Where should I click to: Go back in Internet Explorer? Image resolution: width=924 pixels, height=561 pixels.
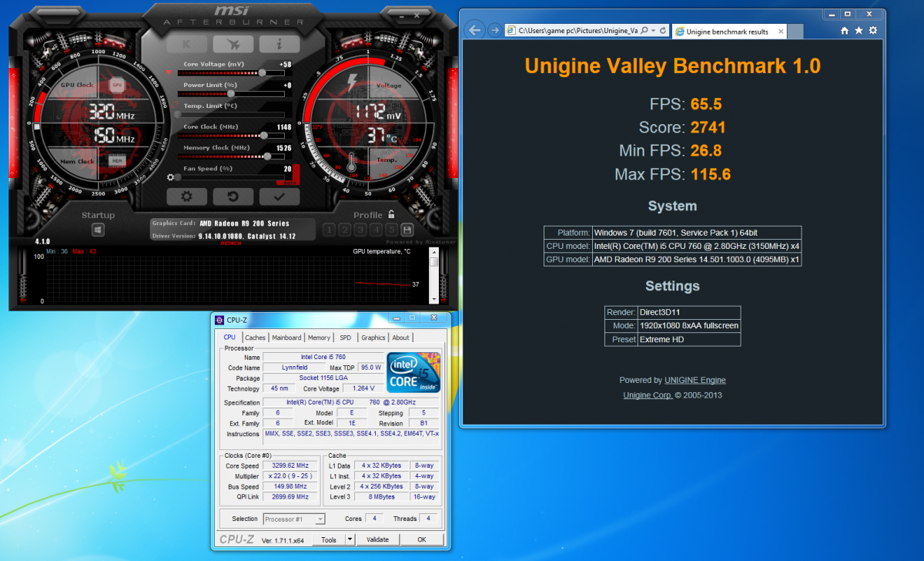click(x=475, y=30)
